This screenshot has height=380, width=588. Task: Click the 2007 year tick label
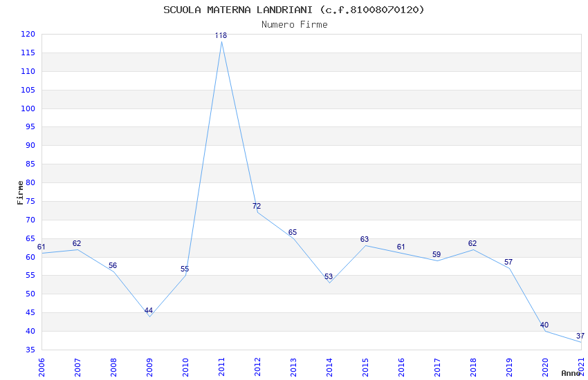(x=77, y=368)
